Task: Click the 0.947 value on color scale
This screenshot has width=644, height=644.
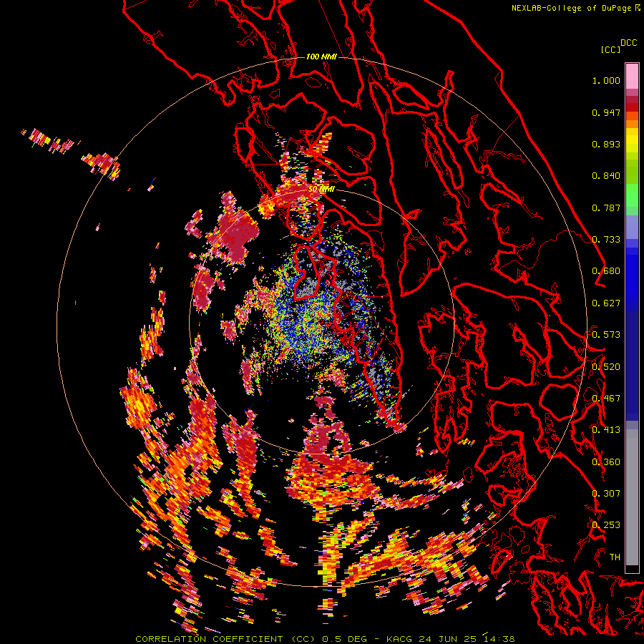Action: point(606,112)
